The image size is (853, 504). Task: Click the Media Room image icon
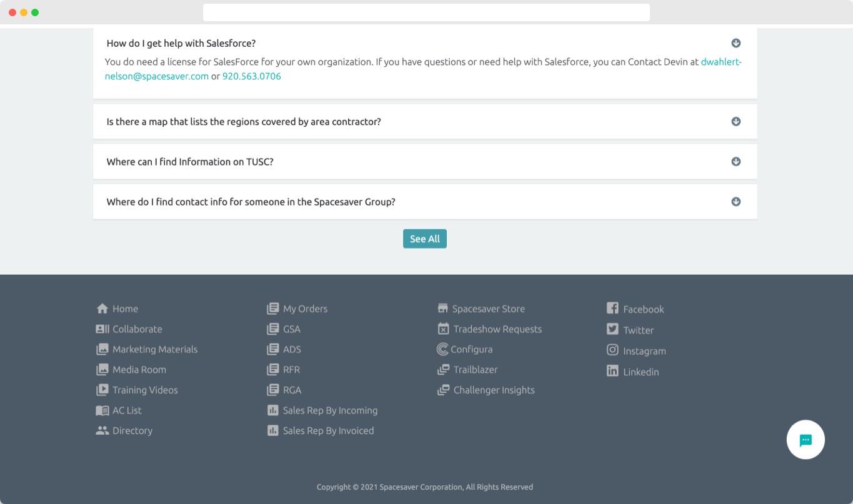click(x=102, y=370)
